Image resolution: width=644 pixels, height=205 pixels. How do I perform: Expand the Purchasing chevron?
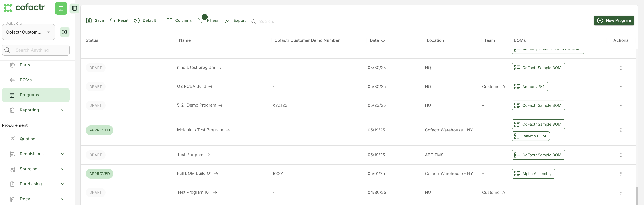point(63,184)
